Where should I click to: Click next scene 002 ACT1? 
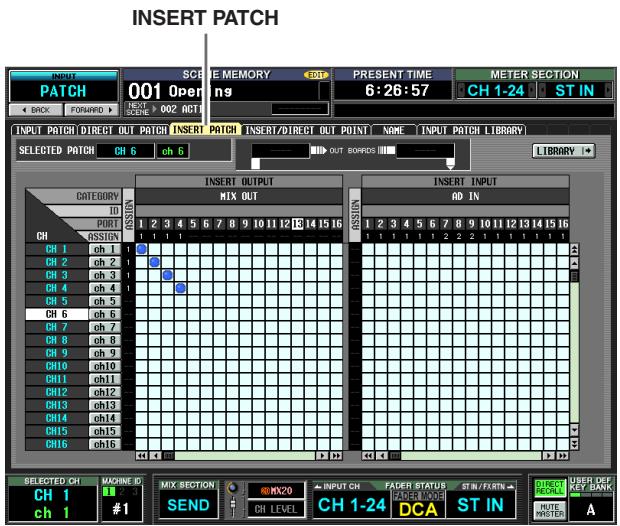tap(181, 109)
